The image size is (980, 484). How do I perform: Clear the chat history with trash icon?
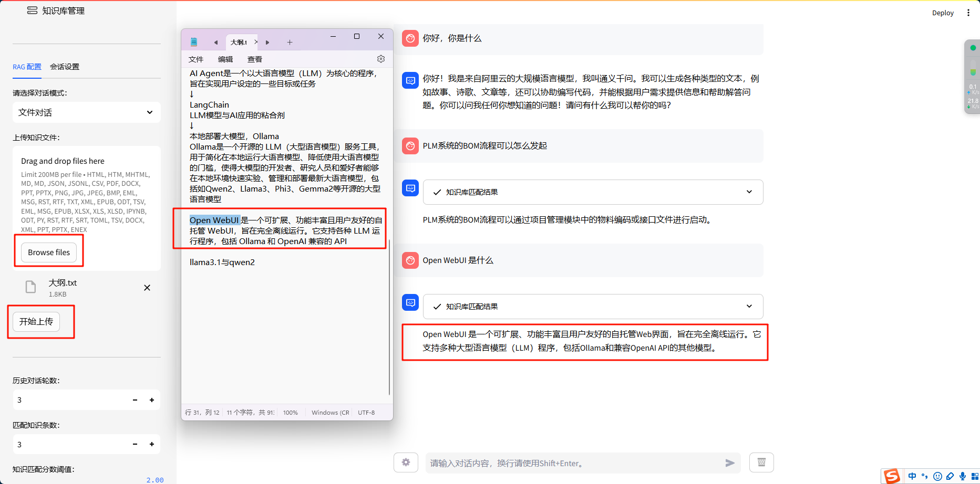click(x=761, y=462)
